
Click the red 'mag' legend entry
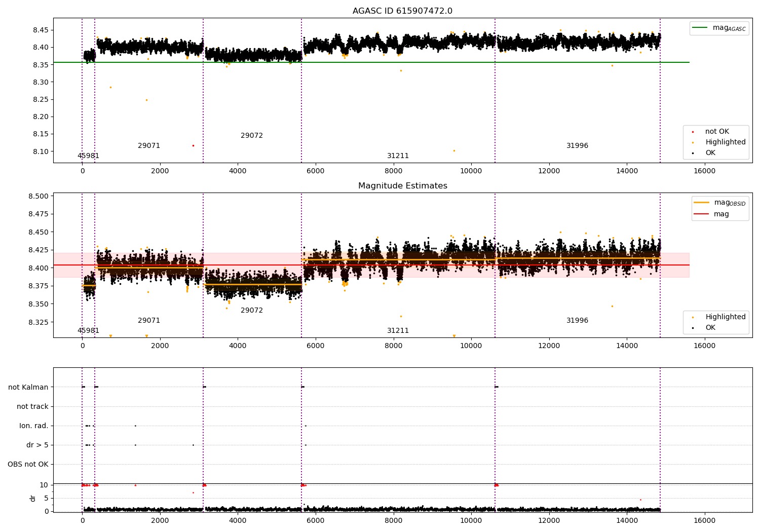[711, 214]
